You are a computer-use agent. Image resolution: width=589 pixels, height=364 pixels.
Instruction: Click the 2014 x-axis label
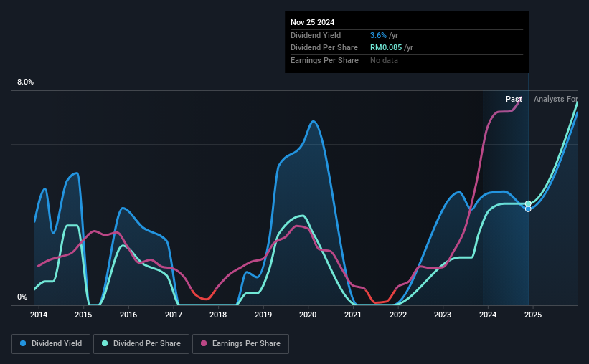(x=39, y=315)
